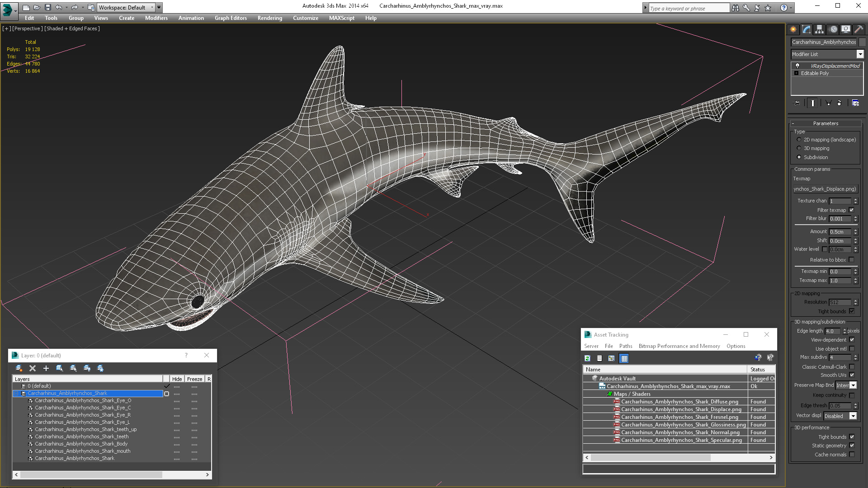Open the Hierarchy panel tab

820,29
